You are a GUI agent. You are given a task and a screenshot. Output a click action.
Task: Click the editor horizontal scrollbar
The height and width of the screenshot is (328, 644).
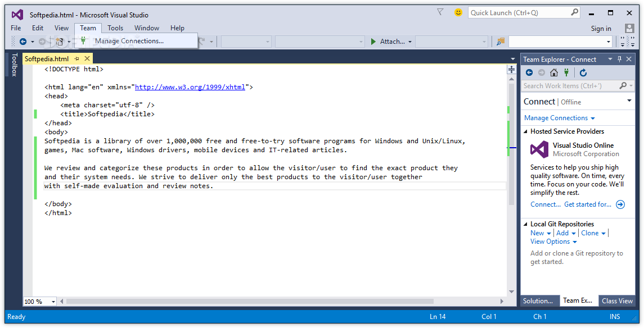(x=250, y=302)
